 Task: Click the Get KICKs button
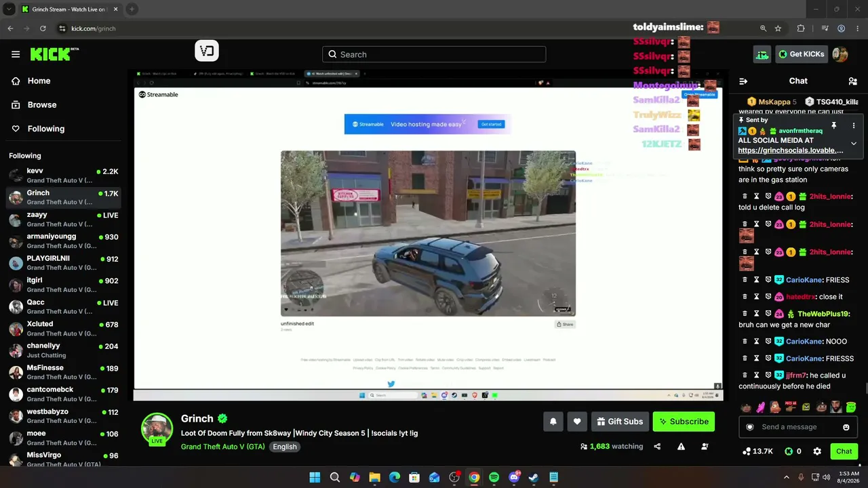click(801, 54)
